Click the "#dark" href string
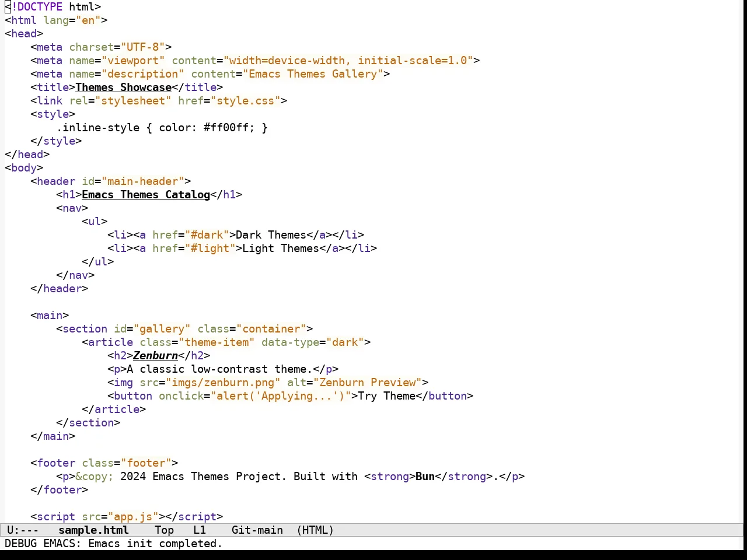The height and width of the screenshot is (560, 747). [207, 235]
